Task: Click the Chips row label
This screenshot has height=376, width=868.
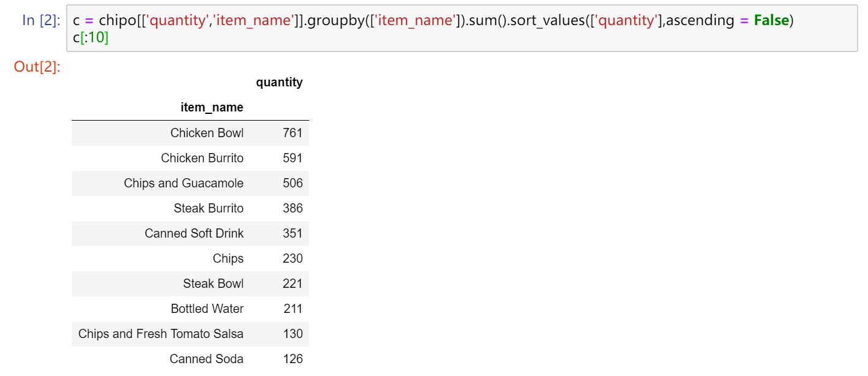Action: (x=228, y=258)
